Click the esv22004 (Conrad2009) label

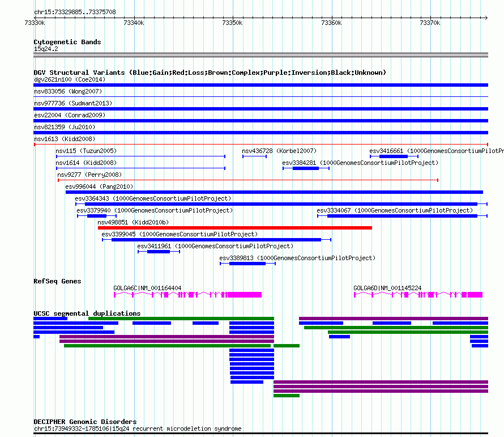point(70,115)
